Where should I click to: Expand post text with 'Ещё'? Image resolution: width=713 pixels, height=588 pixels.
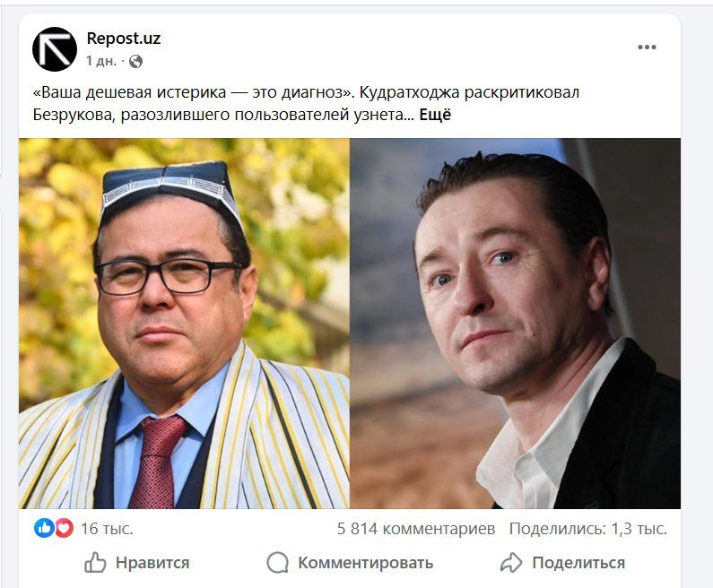[435, 115]
